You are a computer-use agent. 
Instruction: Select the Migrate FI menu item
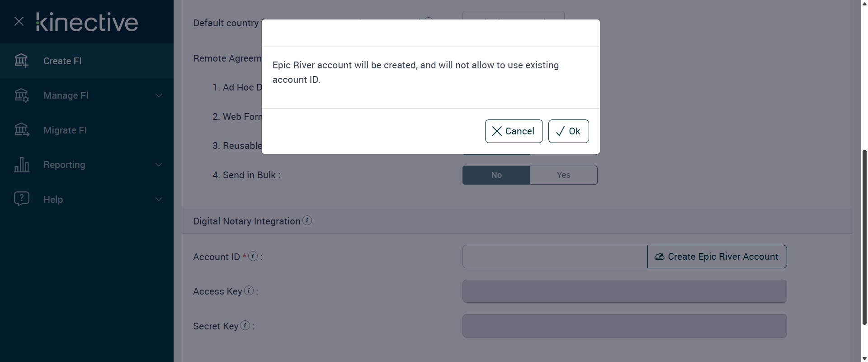click(x=65, y=130)
